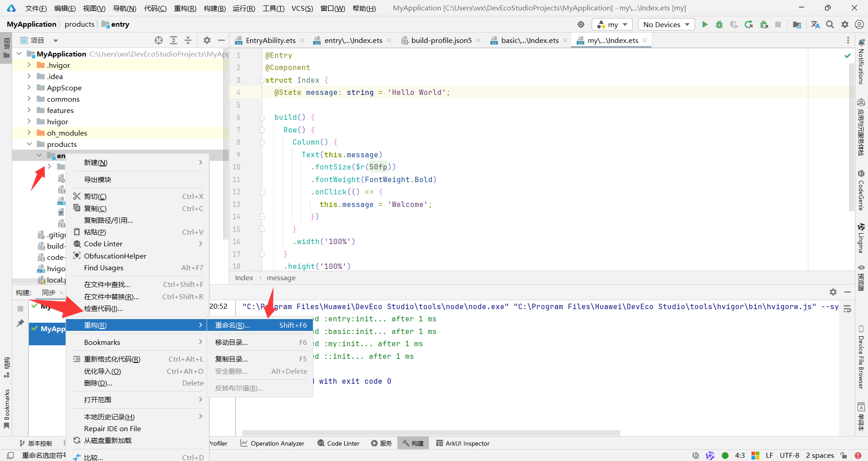Select Find Usages in context menu
This screenshot has width=868, height=461.
[137, 268]
